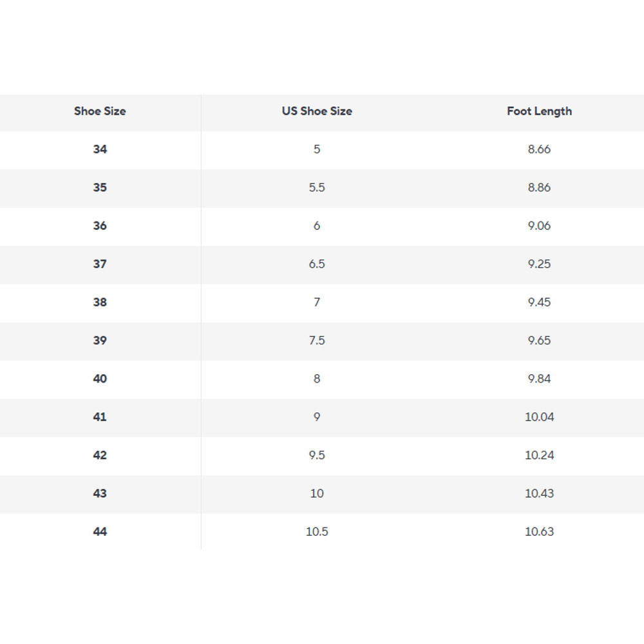Viewport: 644px width, 644px height.
Task: Select shoe size 35 row label
Action: click(x=100, y=187)
